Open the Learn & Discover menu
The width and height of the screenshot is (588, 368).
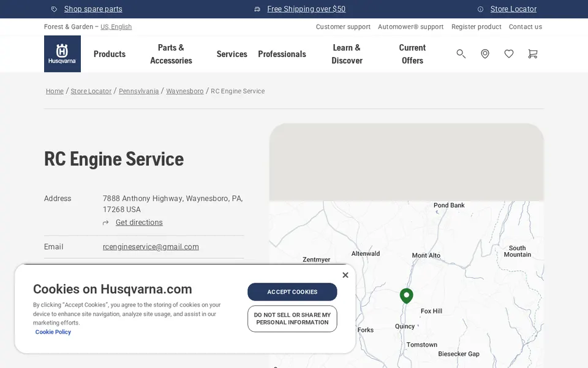347,54
